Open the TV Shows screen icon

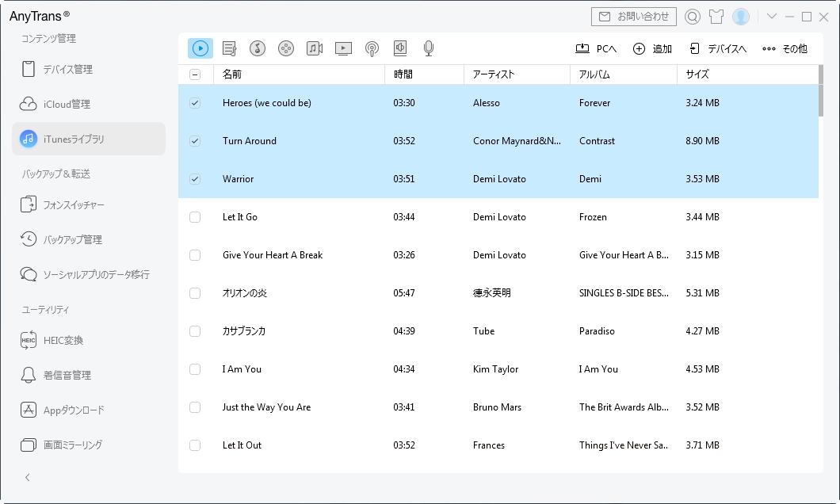point(343,49)
